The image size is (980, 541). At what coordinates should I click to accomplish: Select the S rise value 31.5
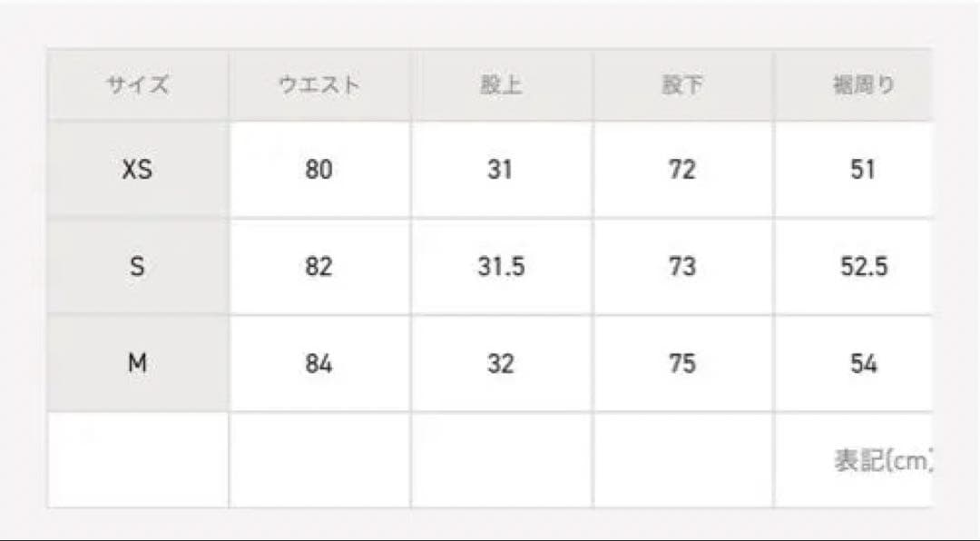pyautogui.click(x=501, y=267)
